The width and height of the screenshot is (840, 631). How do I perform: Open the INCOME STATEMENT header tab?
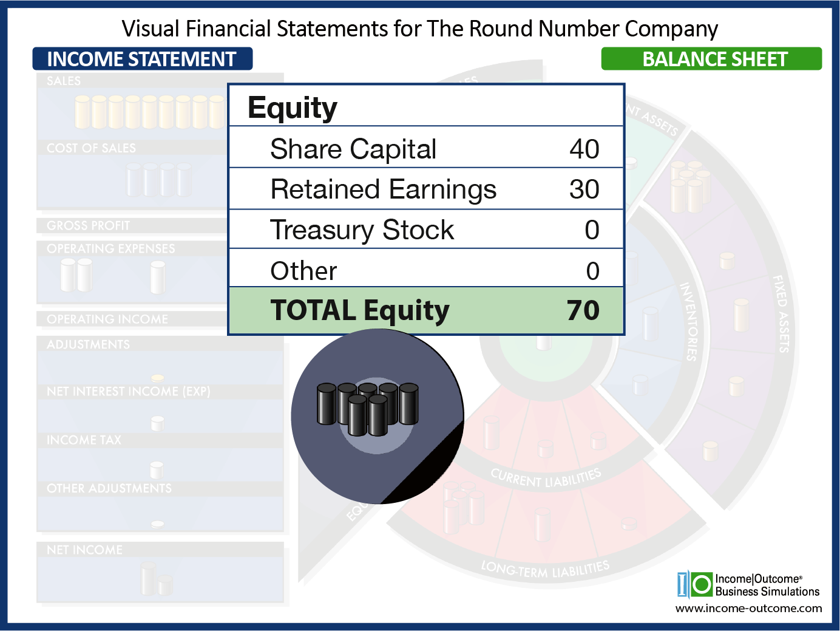[142, 59]
